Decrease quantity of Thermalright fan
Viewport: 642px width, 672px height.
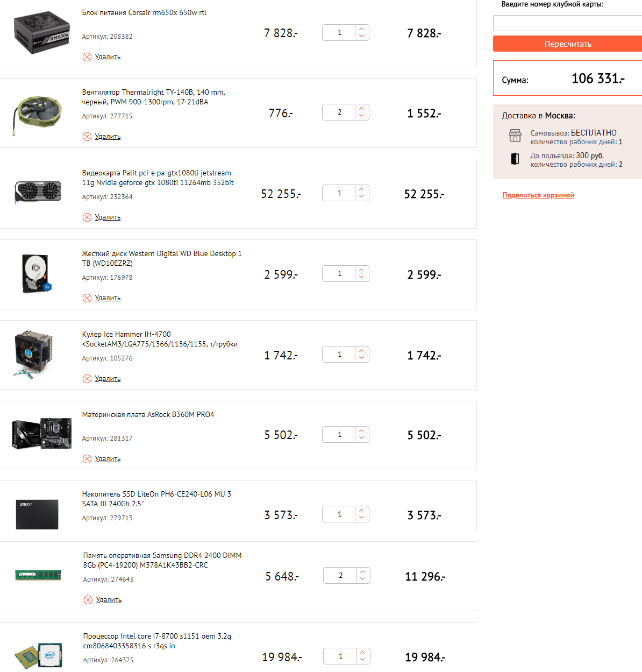click(361, 116)
